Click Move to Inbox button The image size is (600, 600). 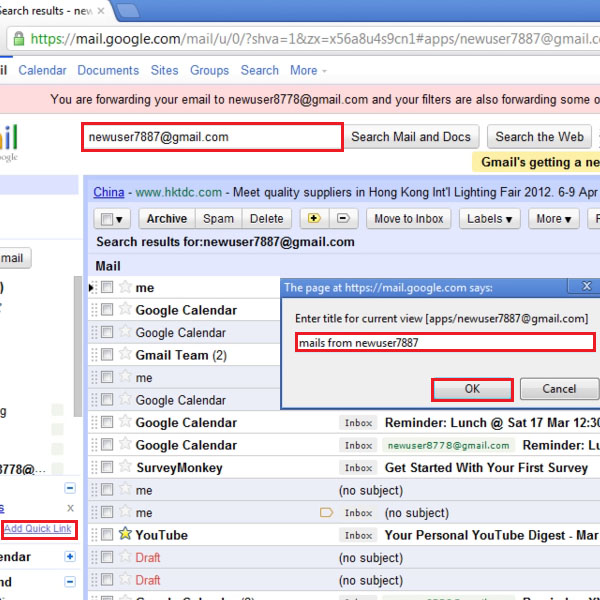pos(408,218)
